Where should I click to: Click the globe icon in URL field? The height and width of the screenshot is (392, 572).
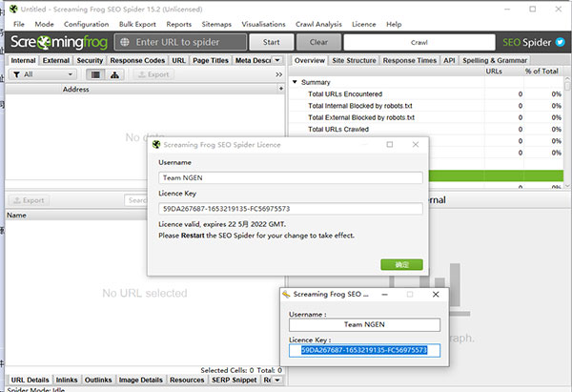tap(125, 42)
